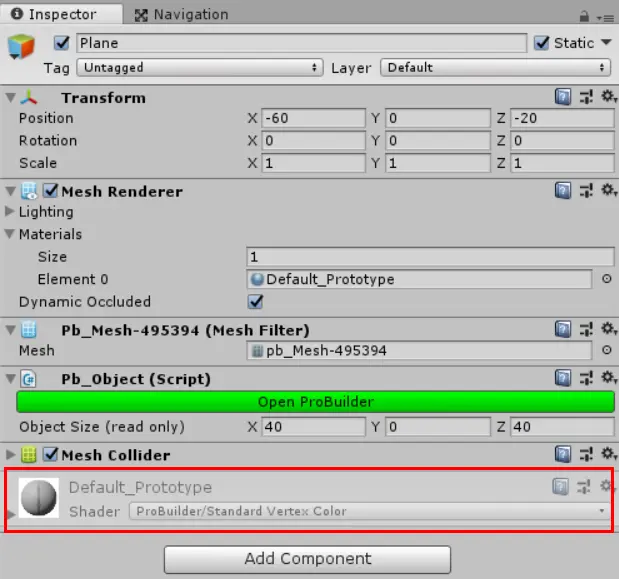The width and height of the screenshot is (619, 579).
Task: Open Mesh Filter gear settings menu
Action: click(608, 329)
